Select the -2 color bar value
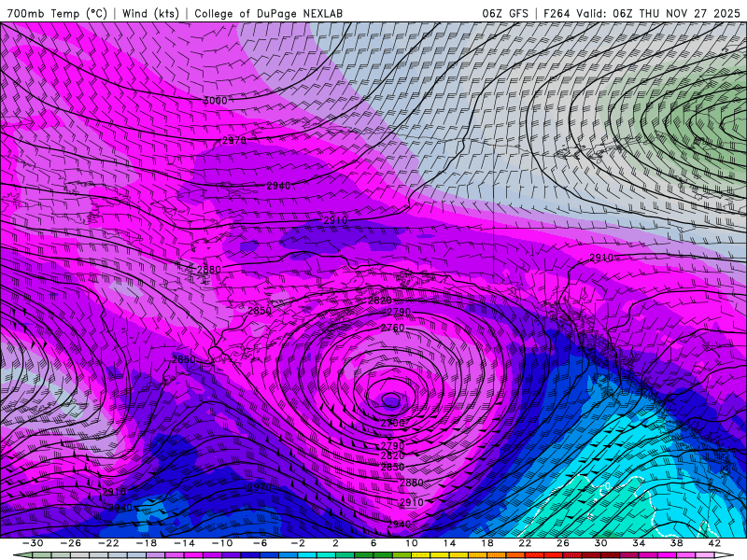This screenshot has height=560, width=747. coord(298,543)
